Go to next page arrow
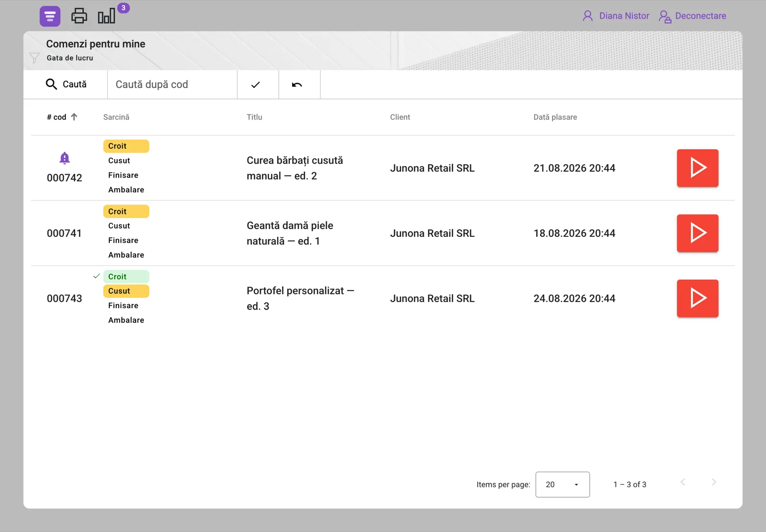766x532 pixels. [714, 482]
